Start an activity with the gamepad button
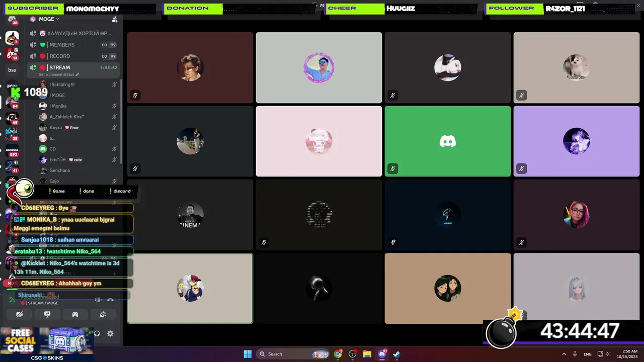Image resolution: width=644 pixels, height=362 pixels. (x=75, y=315)
